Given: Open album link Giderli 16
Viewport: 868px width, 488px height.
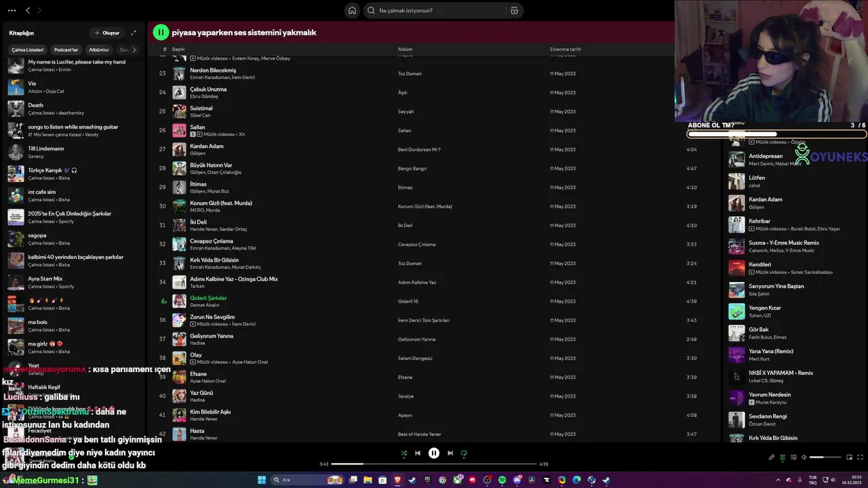Looking at the screenshot, I should point(408,301).
